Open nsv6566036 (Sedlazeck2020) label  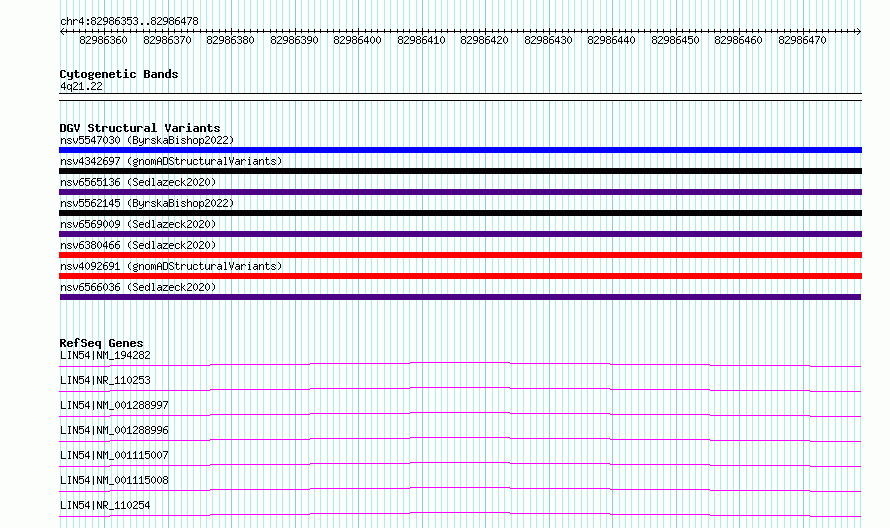(138, 287)
